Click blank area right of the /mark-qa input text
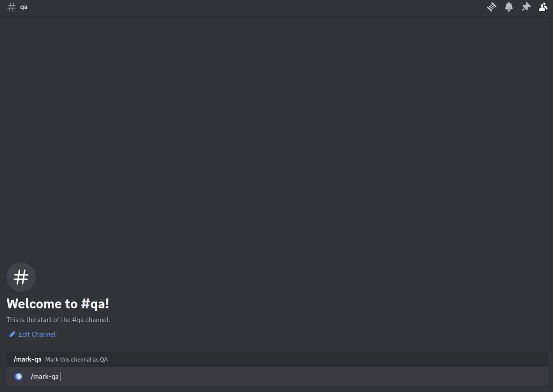This screenshot has height=392, width=553. 300,377
